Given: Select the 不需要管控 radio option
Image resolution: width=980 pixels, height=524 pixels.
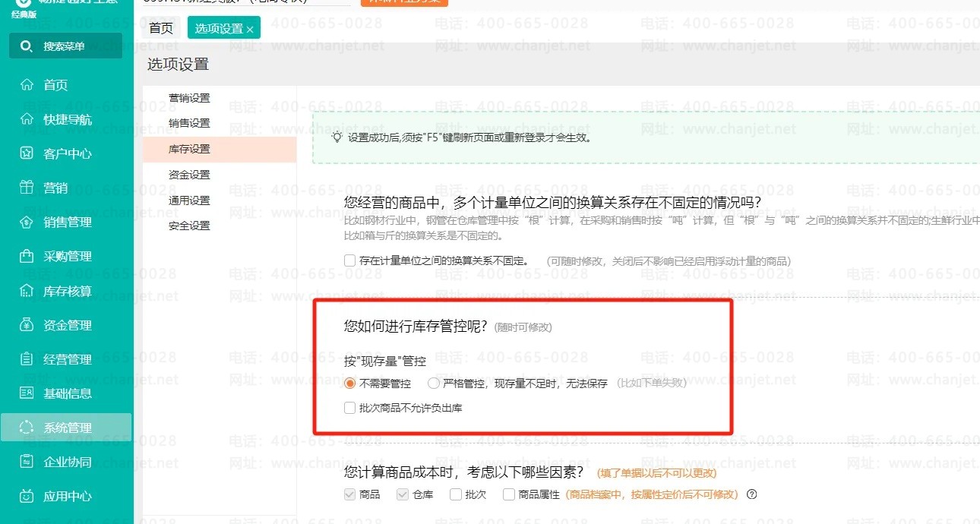Looking at the screenshot, I should (x=349, y=384).
